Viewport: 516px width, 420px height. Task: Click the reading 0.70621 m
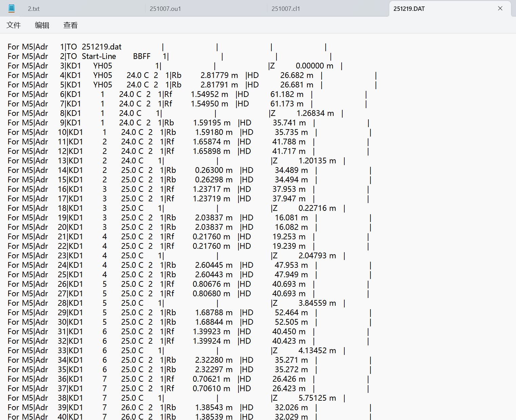pos(211,379)
